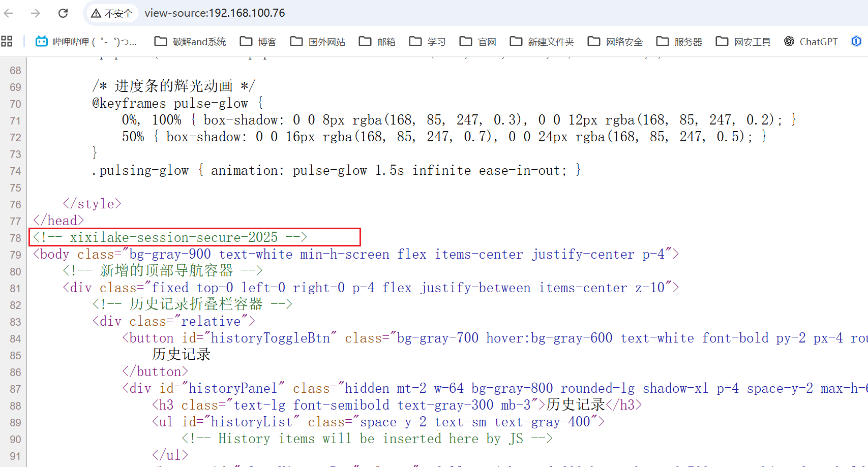Screen dimensions: 868x467
Task: Open the 新建文件夹 bookmark folder
Action: click(x=542, y=42)
